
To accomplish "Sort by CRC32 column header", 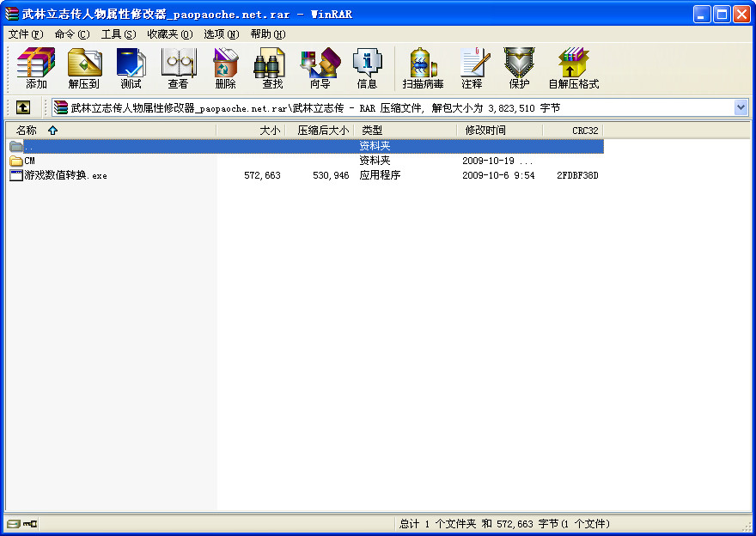I will [573, 131].
